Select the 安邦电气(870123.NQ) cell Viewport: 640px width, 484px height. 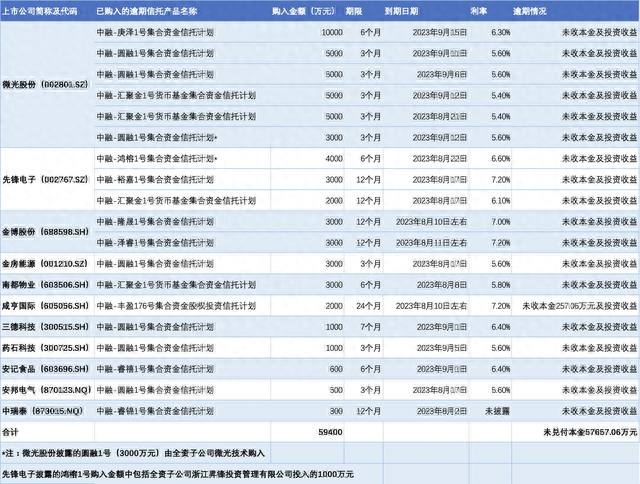(x=47, y=390)
